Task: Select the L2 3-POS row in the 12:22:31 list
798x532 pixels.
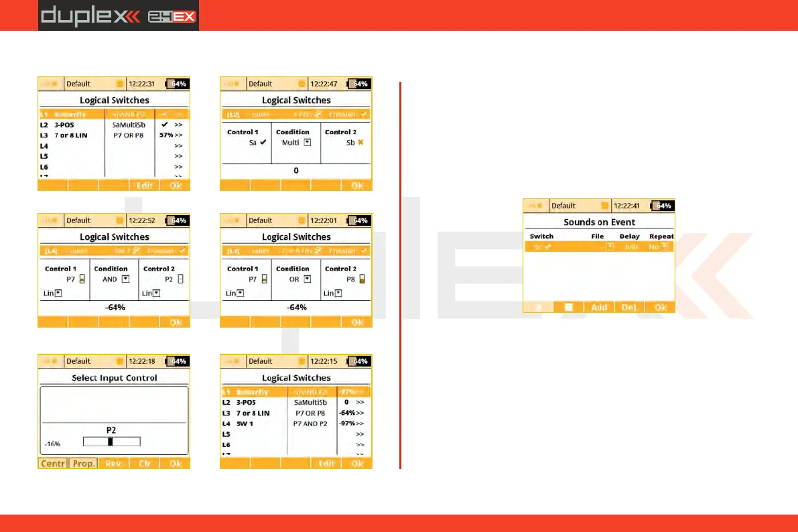Action: (x=113, y=125)
